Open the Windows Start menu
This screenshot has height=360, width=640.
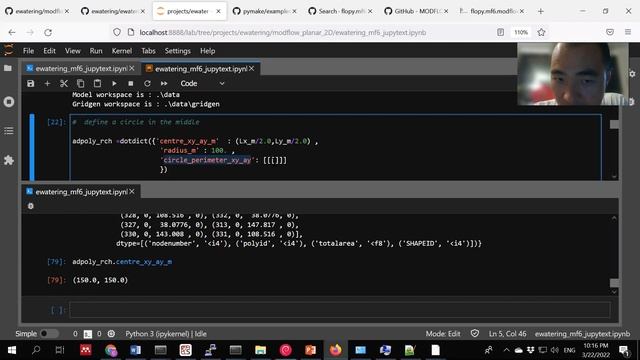pyautogui.click(x=12, y=350)
